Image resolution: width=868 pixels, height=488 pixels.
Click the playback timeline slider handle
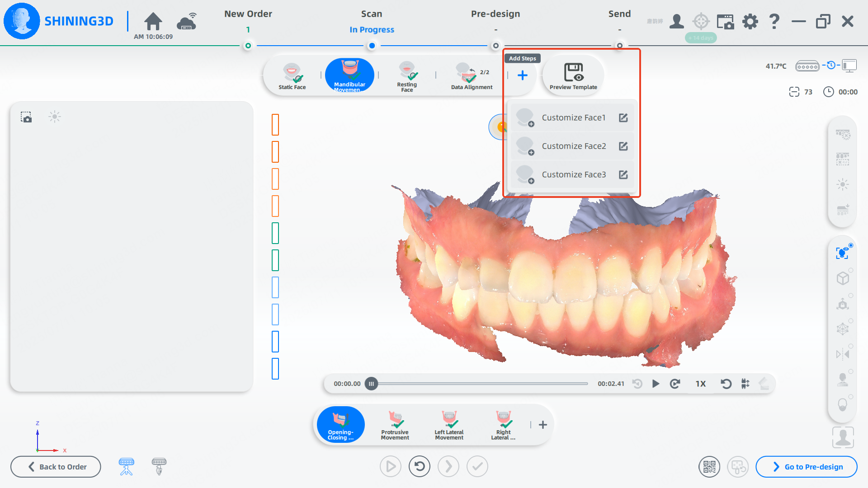pyautogui.click(x=371, y=384)
